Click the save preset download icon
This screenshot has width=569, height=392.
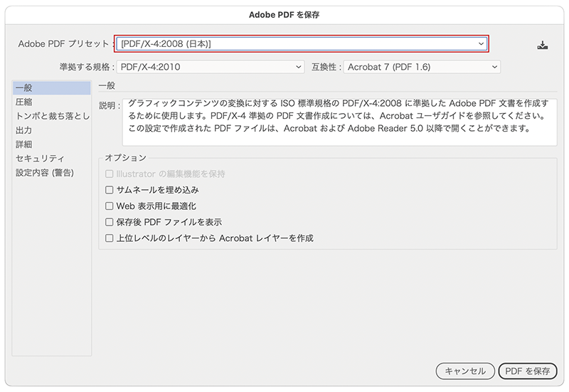(543, 45)
